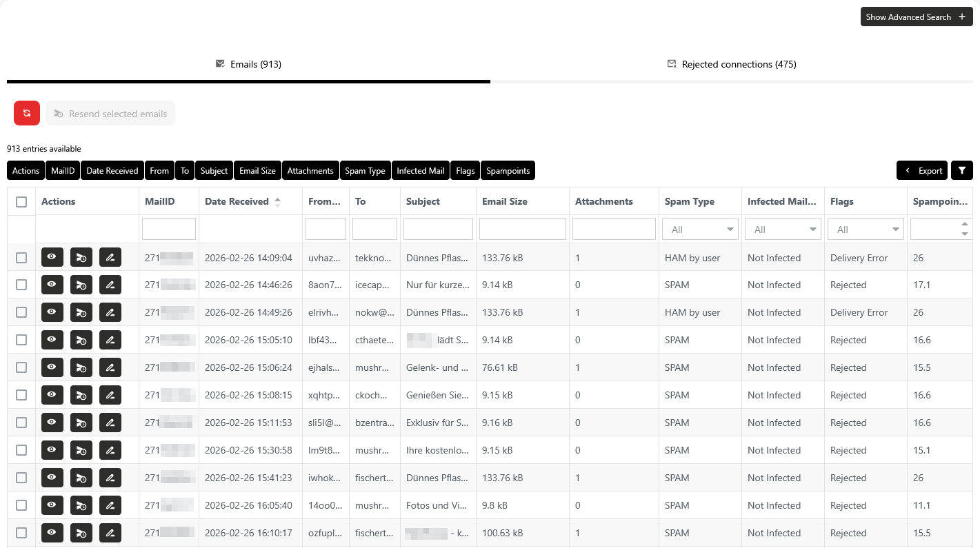View the email received at 15:06:24
Screen dimensions: 980x548
point(52,367)
